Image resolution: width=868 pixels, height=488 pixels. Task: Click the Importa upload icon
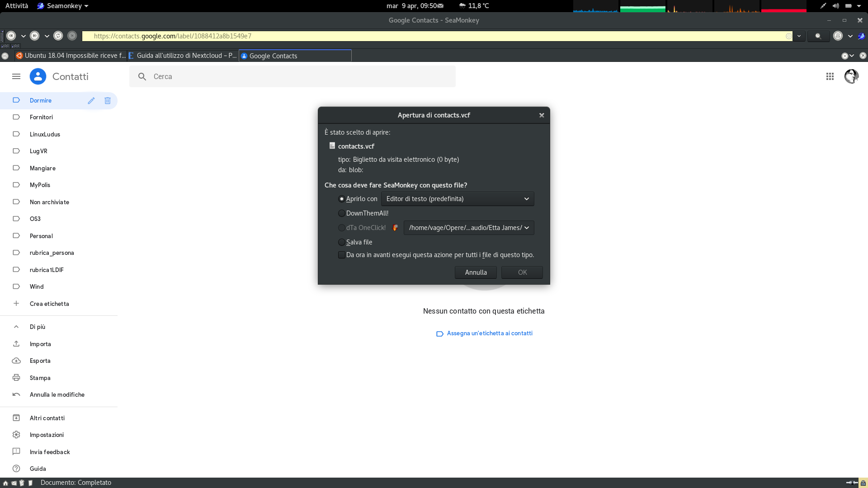pos(16,344)
